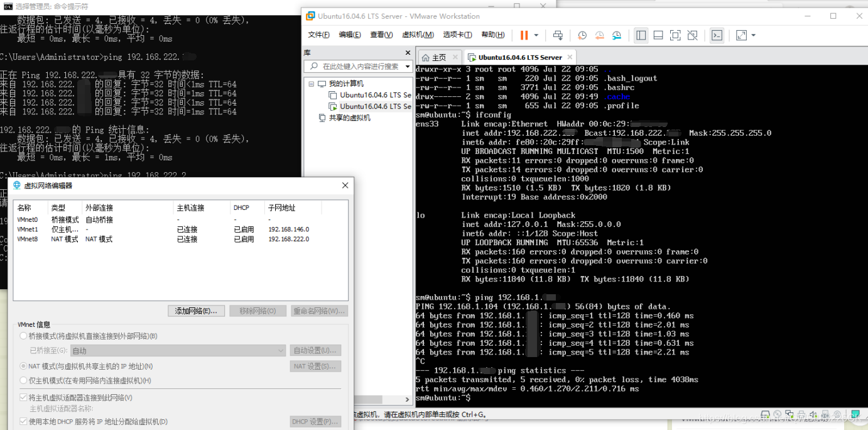Take a snapshot of this virtual machine

point(582,35)
